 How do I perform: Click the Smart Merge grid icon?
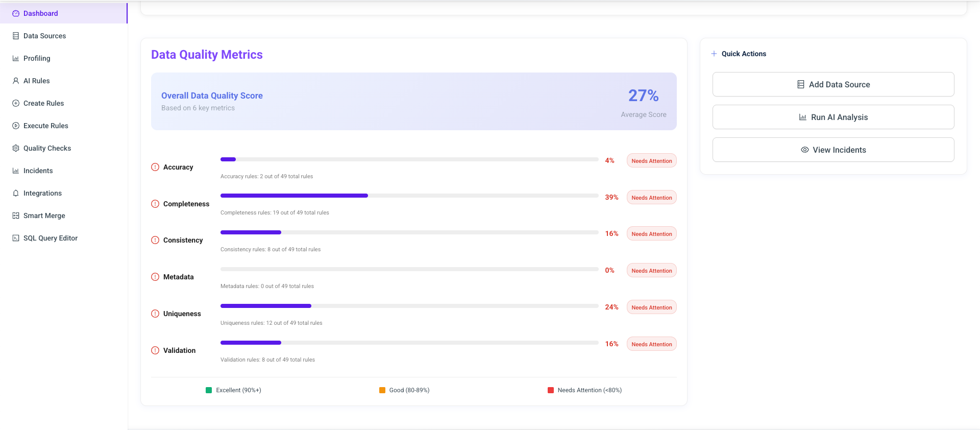[x=16, y=216]
